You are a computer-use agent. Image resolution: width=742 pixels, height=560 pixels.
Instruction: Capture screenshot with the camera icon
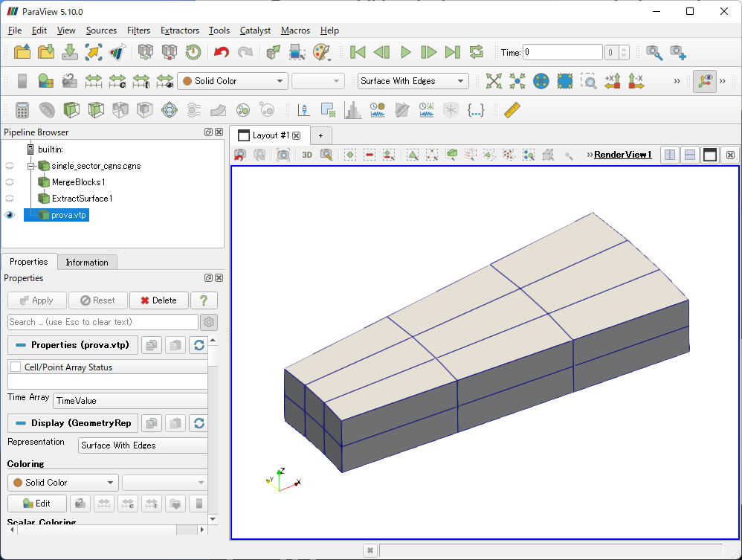coord(283,155)
